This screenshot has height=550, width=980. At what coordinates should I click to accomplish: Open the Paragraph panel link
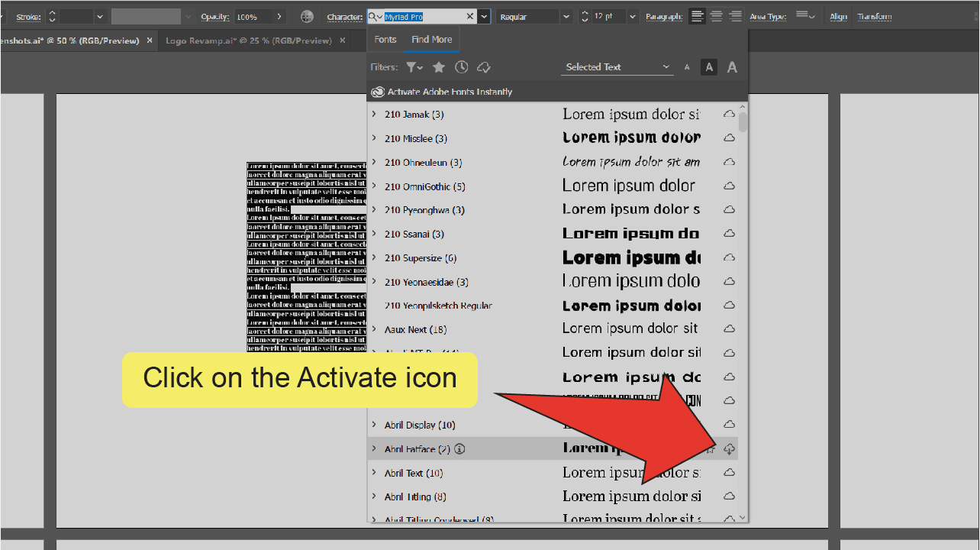(664, 17)
